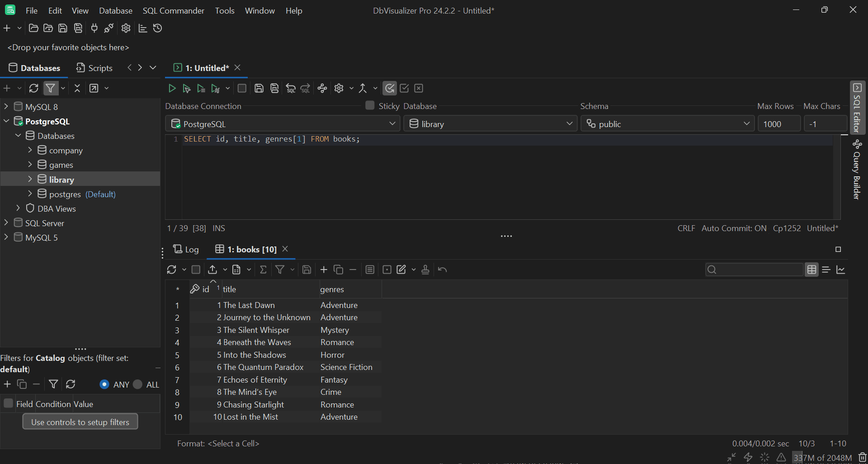Add a new row with plus icon
The width and height of the screenshot is (868, 464).
click(x=324, y=270)
